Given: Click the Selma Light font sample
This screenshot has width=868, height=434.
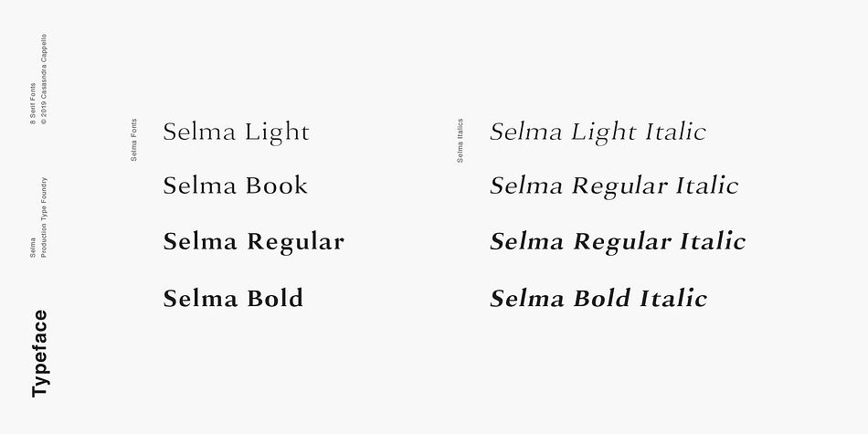Looking at the screenshot, I should (x=236, y=132).
